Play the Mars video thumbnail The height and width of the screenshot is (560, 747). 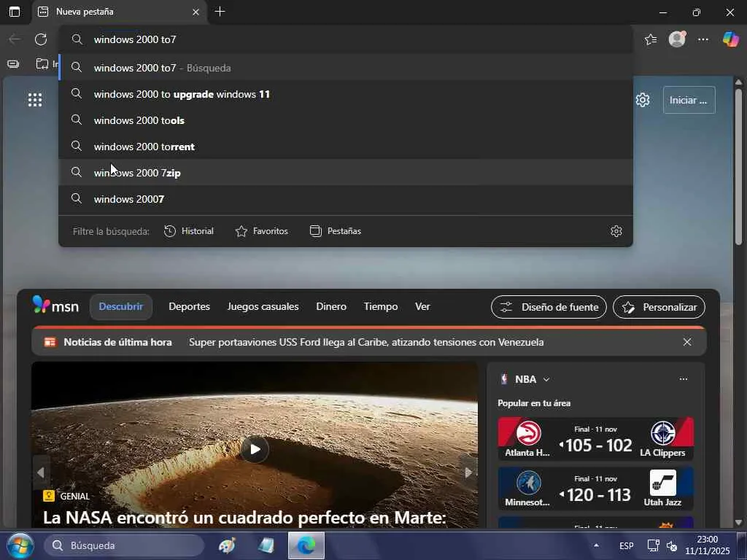coord(255,449)
